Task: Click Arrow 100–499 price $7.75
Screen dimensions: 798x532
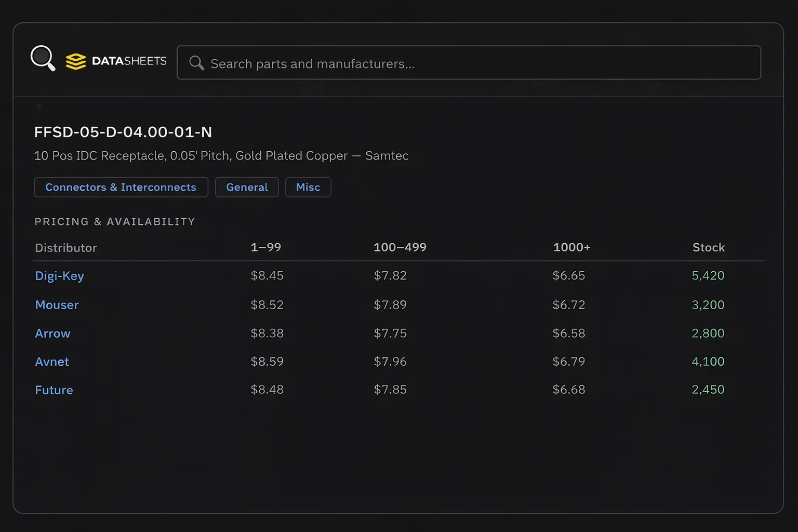Action: (390, 333)
